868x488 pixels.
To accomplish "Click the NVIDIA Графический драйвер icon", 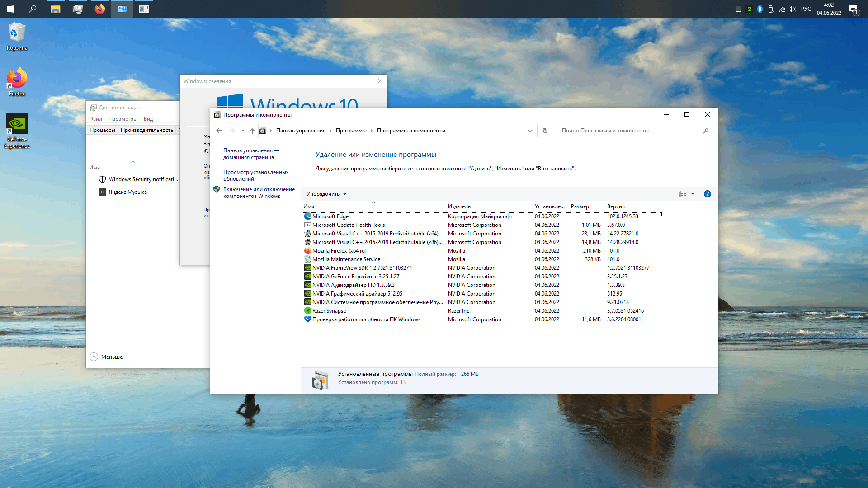I will pyautogui.click(x=308, y=294).
